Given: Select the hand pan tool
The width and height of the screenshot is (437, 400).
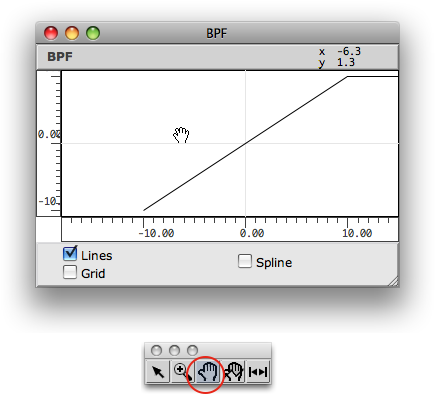Looking at the screenshot, I should tap(207, 371).
